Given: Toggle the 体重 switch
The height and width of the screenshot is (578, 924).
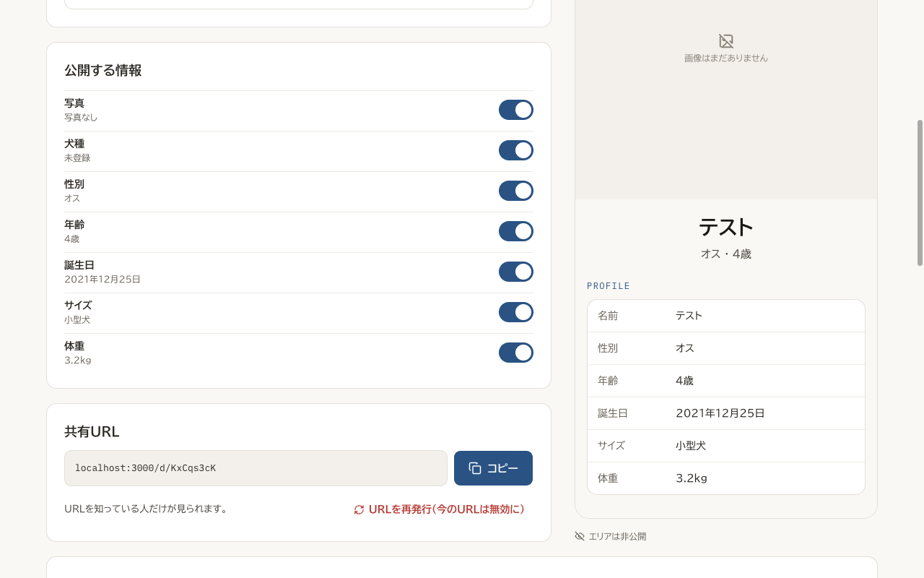Looking at the screenshot, I should pos(516,353).
